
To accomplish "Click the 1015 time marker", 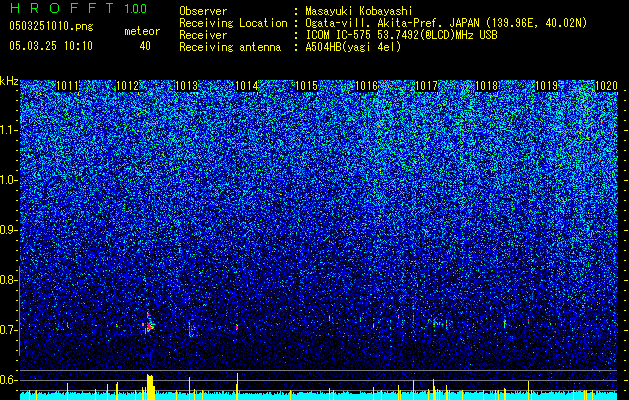I will [307, 86].
